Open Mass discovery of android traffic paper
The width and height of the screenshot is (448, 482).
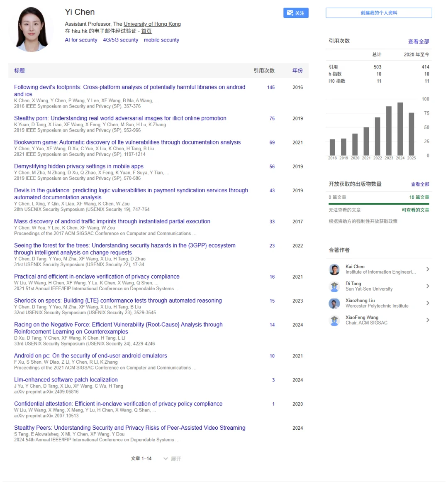click(x=112, y=221)
